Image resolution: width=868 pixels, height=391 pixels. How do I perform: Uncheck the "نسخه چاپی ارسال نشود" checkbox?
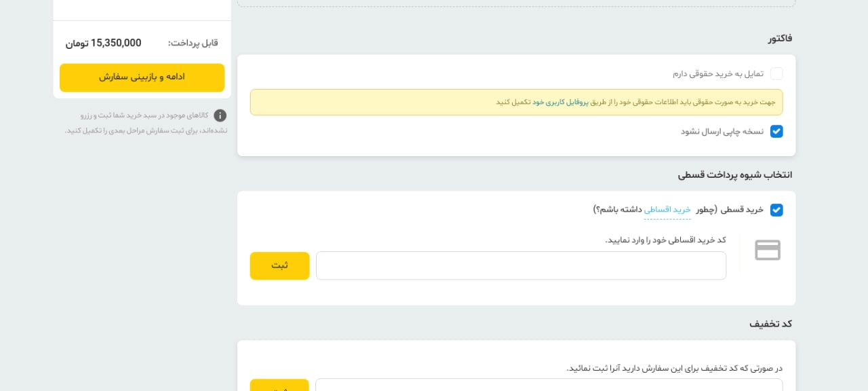[x=776, y=131]
